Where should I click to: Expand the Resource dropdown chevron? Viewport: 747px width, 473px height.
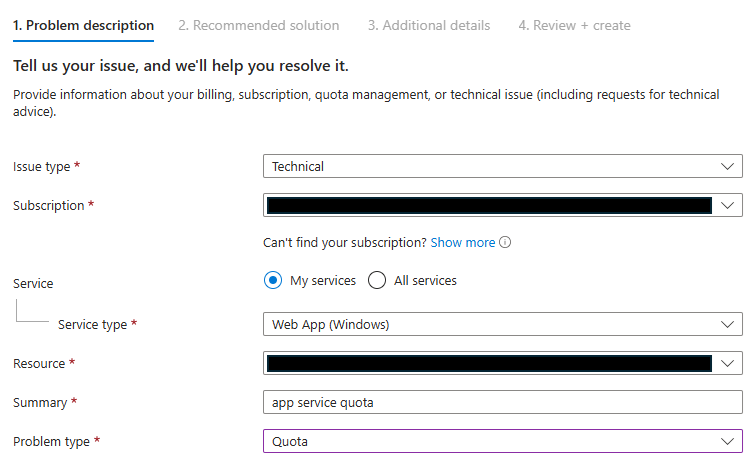727,364
